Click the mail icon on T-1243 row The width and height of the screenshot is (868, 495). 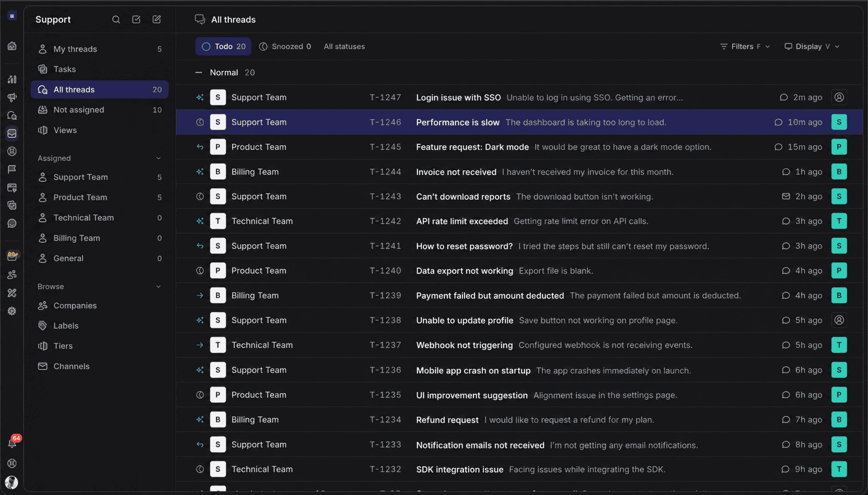[x=785, y=197]
